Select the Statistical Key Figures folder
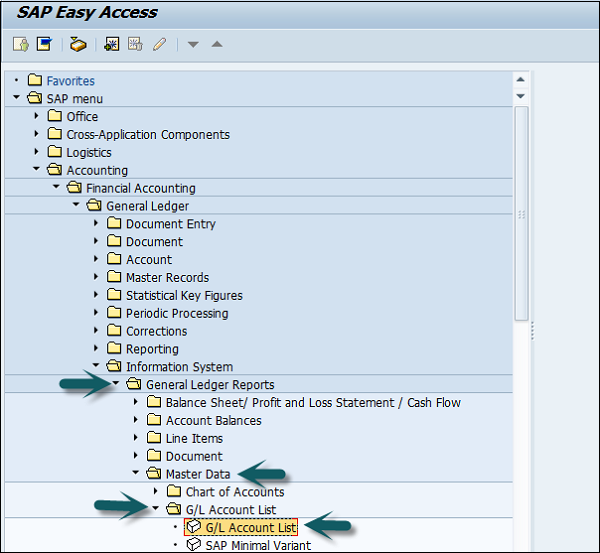Viewport: 600px width, 553px height. pyautogui.click(x=183, y=296)
